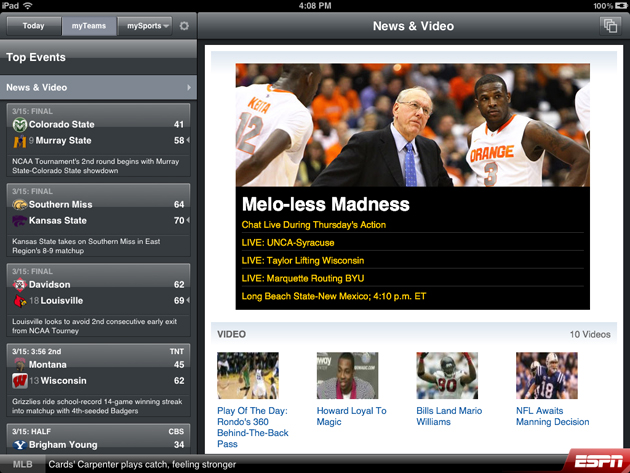Viewport: 630px width, 473px height.
Task: Play Rondo's 360 pass video thumbnail
Action: pos(248,375)
